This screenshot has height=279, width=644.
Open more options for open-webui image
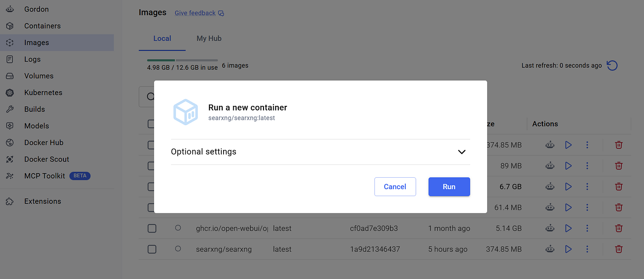[587, 228]
